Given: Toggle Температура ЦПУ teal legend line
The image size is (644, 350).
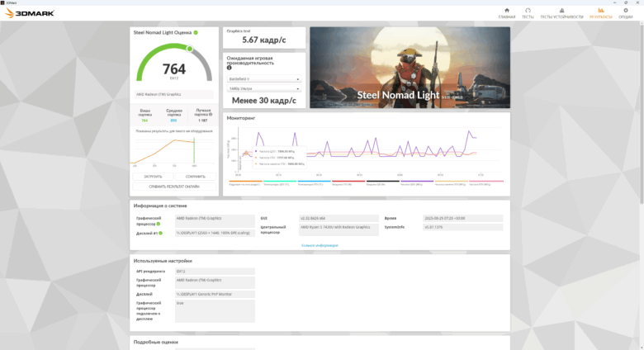Looking at the screenshot, I should pyautogui.click(x=280, y=182).
